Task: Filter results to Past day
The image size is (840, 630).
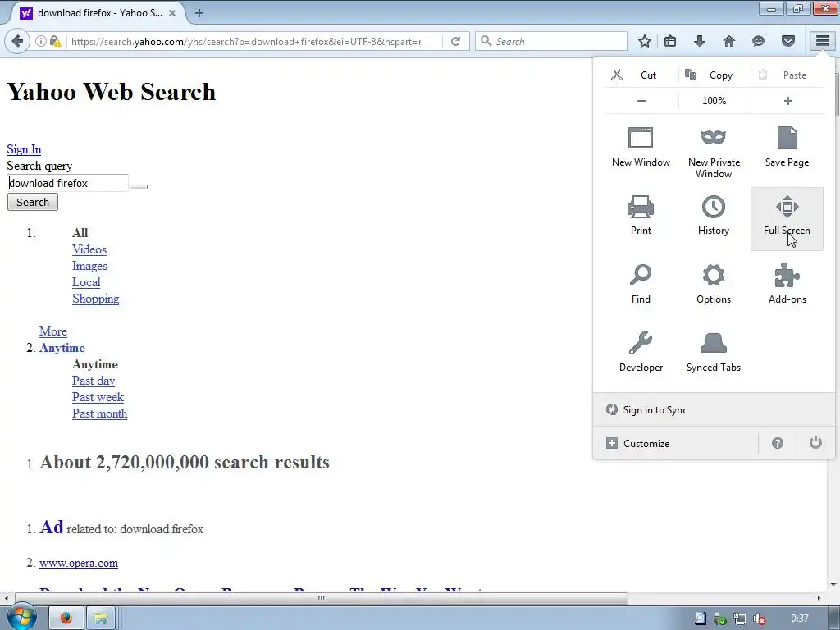Action: [94, 381]
